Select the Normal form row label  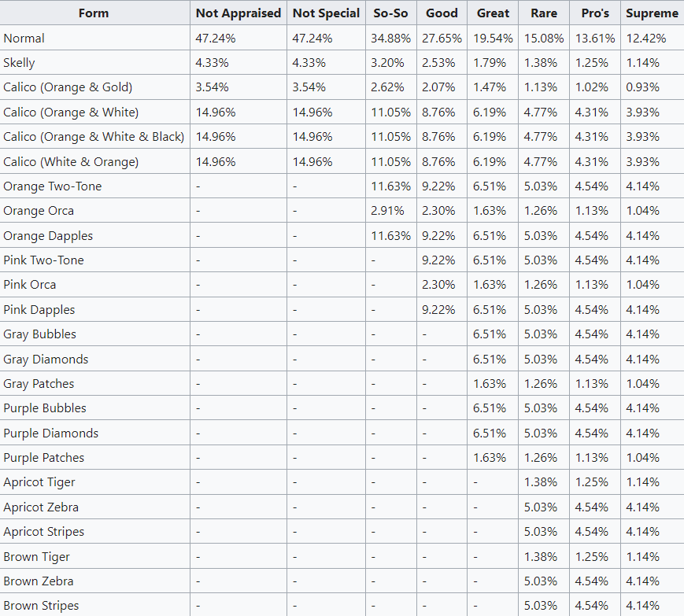[x=24, y=38]
